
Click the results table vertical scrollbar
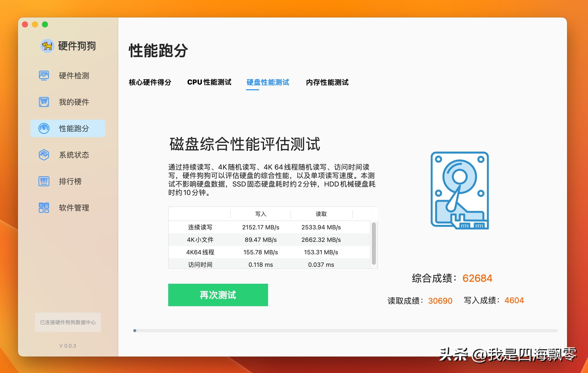(x=374, y=243)
